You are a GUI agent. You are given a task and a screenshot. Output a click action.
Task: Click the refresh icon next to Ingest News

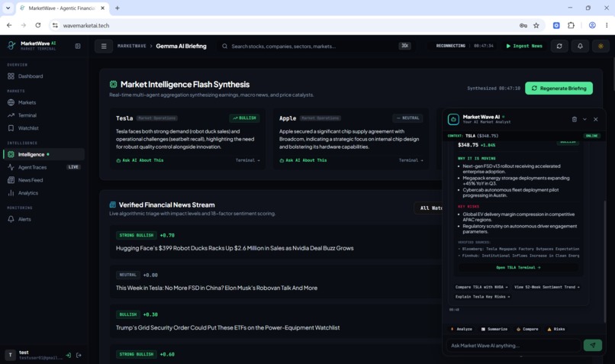tap(559, 46)
